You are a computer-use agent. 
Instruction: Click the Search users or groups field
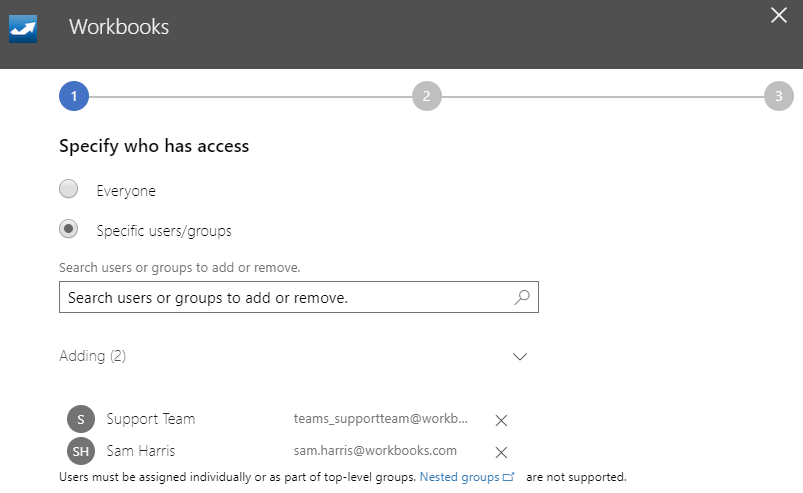click(x=299, y=297)
